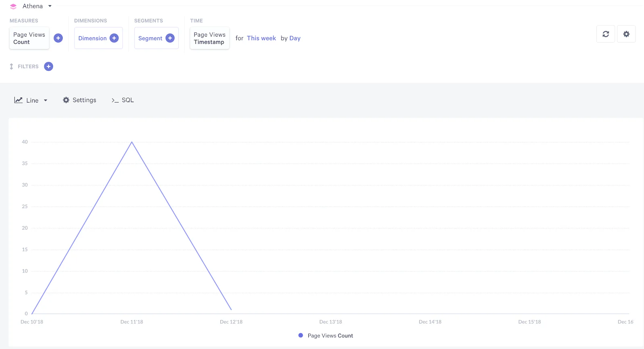Click the Dimension label
This screenshot has height=349, width=644.
pos(93,38)
